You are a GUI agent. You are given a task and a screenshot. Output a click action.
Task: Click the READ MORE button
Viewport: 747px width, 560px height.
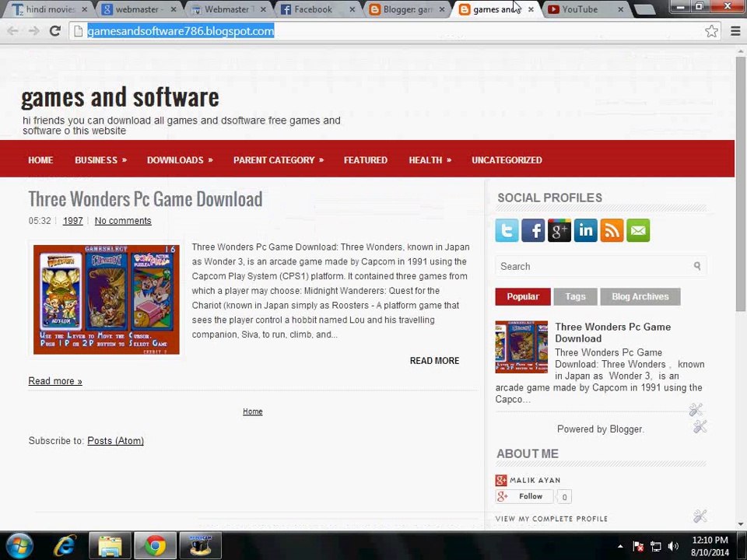434,360
